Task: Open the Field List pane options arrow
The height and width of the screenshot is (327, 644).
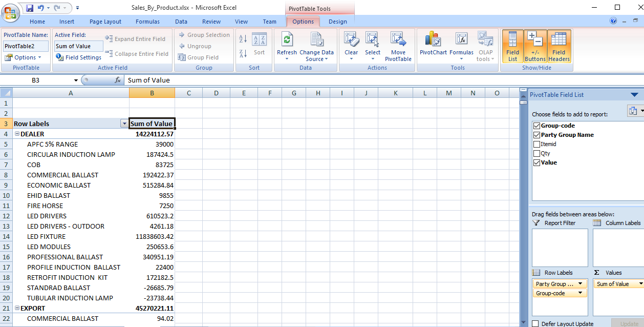Action: click(634, 95)
